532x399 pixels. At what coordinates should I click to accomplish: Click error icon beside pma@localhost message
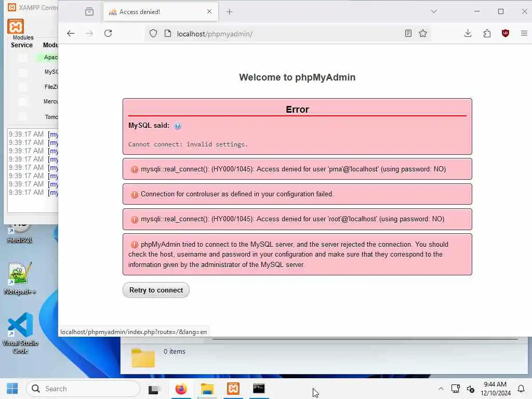[135, 169]
